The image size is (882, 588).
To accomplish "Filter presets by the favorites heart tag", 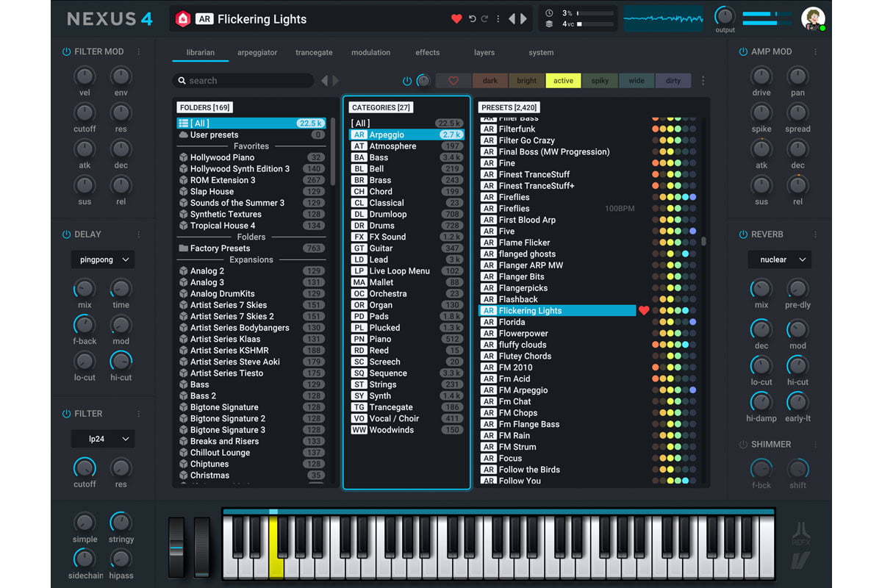I will coord(453,81).
